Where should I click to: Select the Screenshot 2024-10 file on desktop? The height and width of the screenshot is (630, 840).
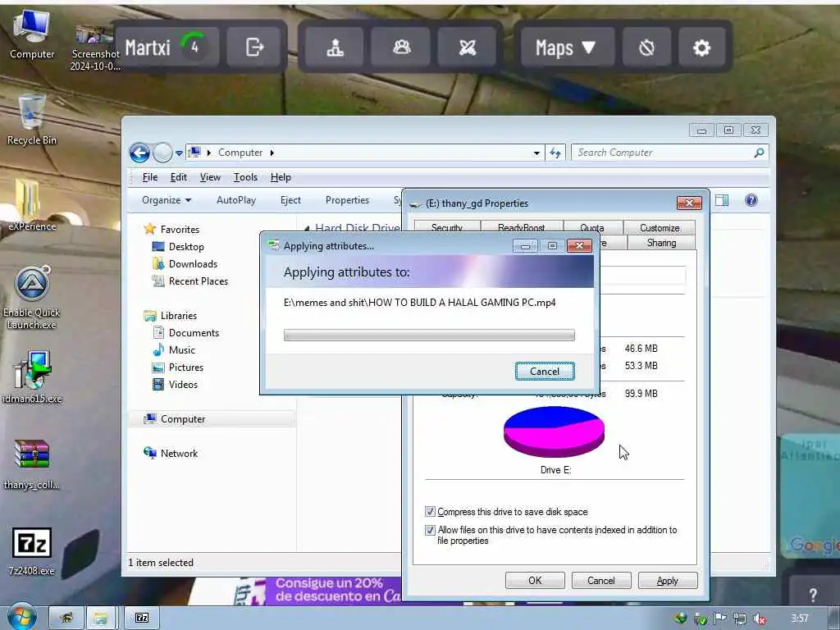coord(95,48)
